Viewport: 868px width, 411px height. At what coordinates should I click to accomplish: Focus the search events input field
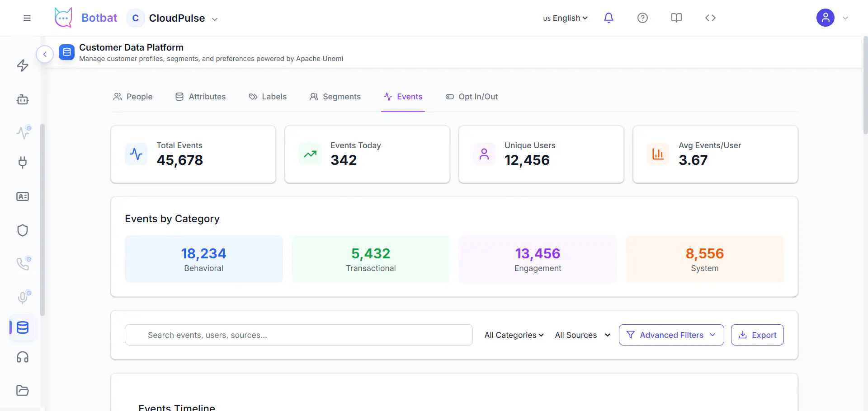coord(299,335)
